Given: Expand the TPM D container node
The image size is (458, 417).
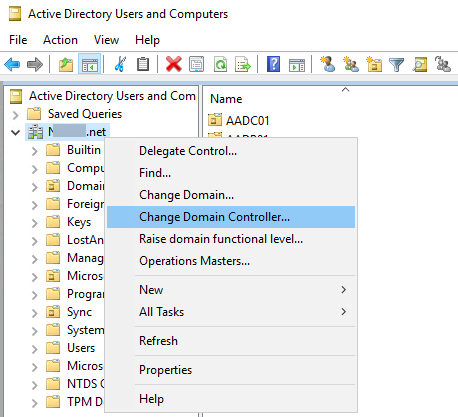Looking at the screenshot, I should pos(34,403).
